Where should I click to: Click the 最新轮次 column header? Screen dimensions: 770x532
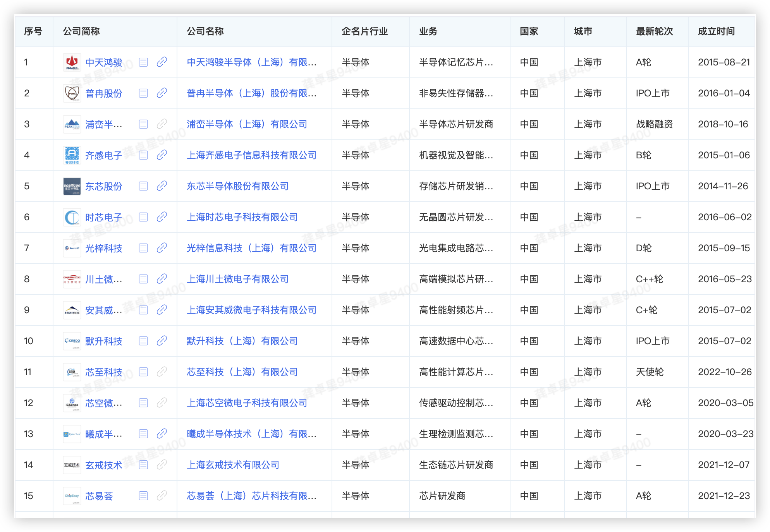[x=655, y=31]
